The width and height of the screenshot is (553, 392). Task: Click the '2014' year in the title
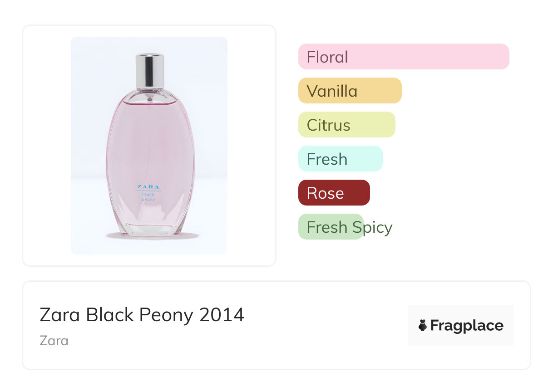(x=222, y=315)
